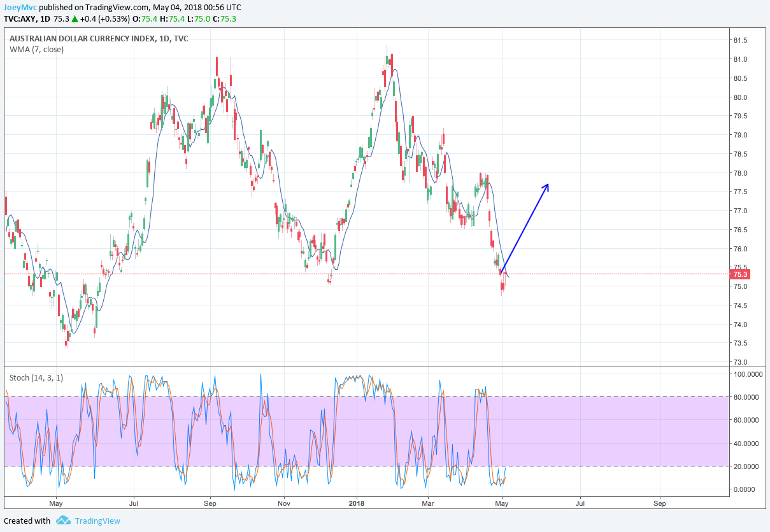
Task: Click the 100.0000 stochastic axis label
Action: coord(747,374)
